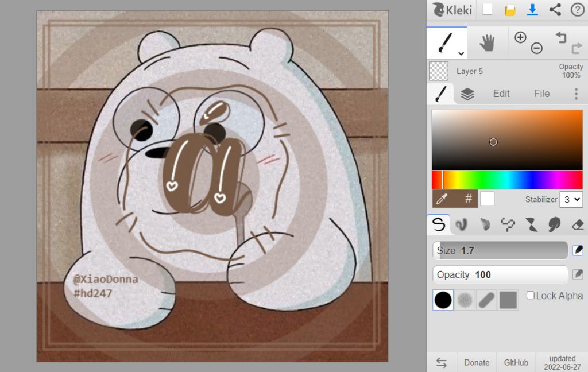The image size is (588, 372).
Task: Open help with the question mark icon
Action: click(577, 10)
